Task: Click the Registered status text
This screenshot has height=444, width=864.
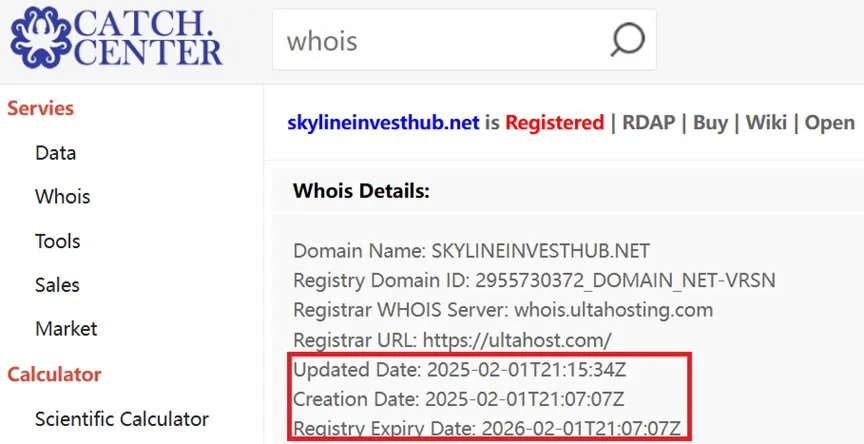Action: 554,122
